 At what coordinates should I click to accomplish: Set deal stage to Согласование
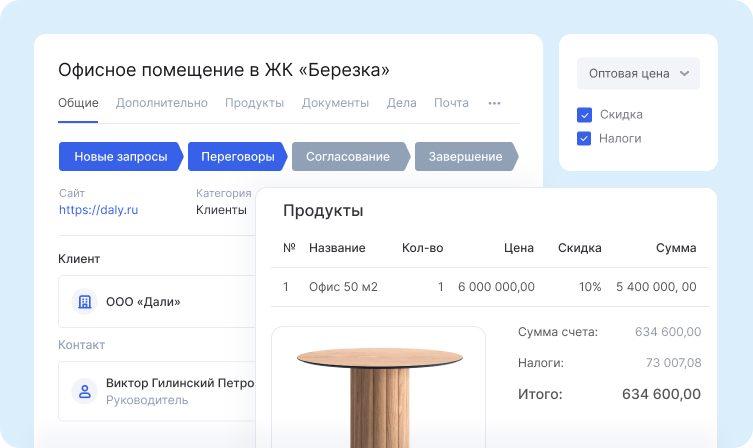click(x=348, y=157)
